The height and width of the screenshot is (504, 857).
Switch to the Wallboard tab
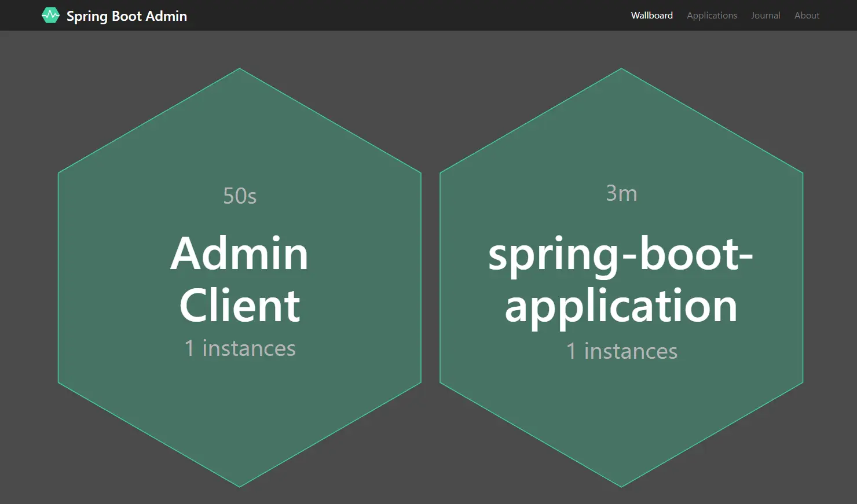(x=652, y=16)
